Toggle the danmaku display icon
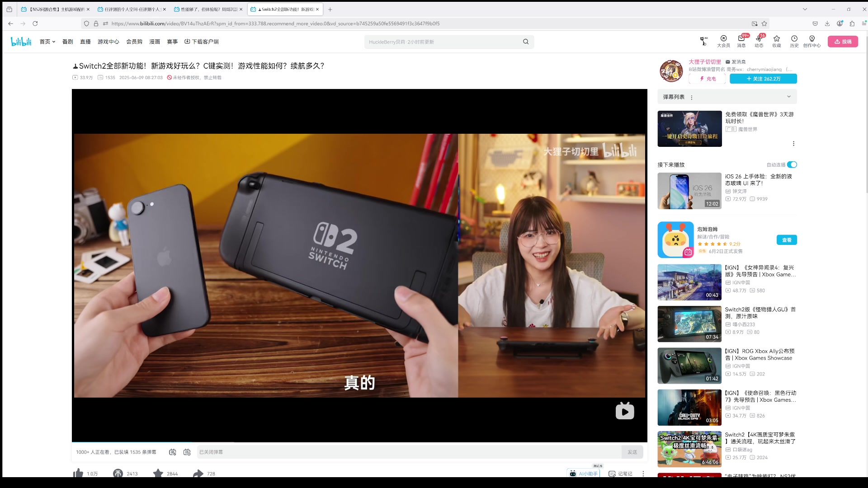The height and width of the screenshot is (488, 868). (173, 452)
